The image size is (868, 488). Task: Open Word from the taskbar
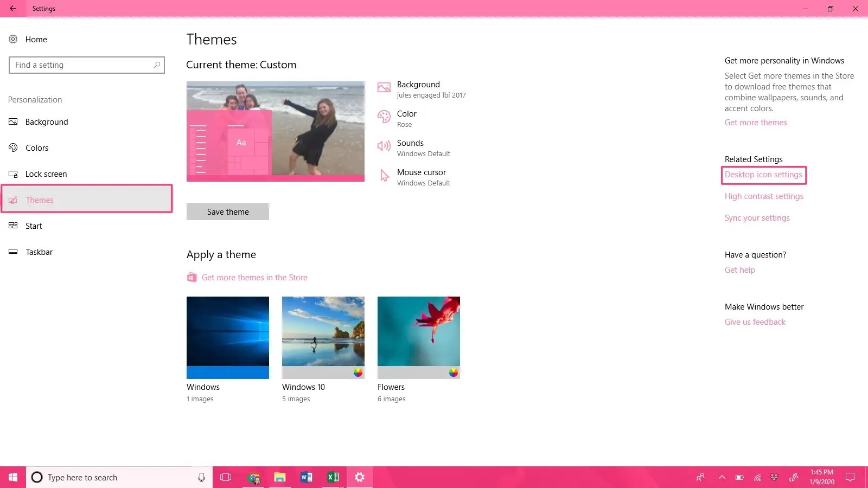point(306,477)
